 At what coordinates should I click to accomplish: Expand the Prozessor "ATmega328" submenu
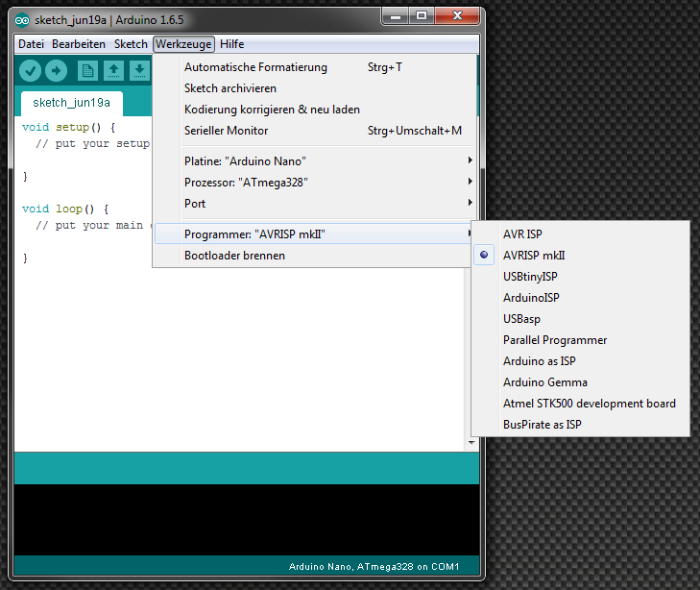pos(314,183)
